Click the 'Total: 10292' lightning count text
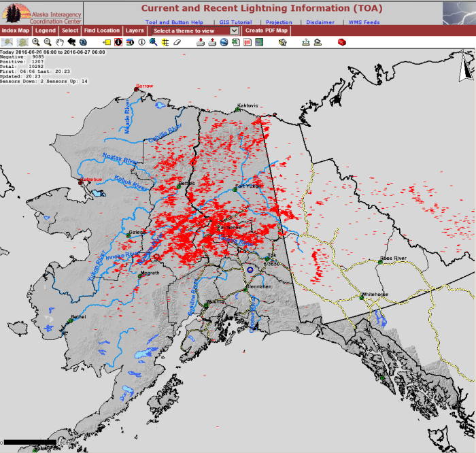Viewport: 476px width, 453px height. (x=22, y=67)
